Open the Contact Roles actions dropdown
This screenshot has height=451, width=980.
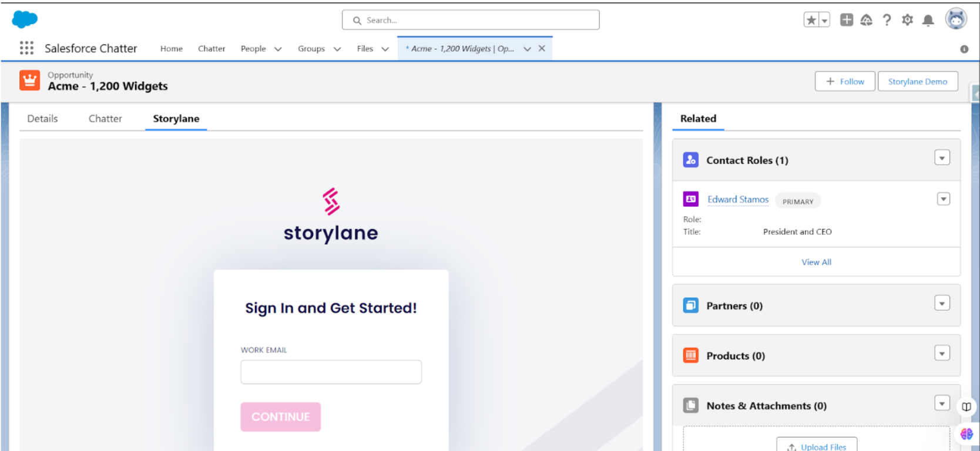pos(942,158)
